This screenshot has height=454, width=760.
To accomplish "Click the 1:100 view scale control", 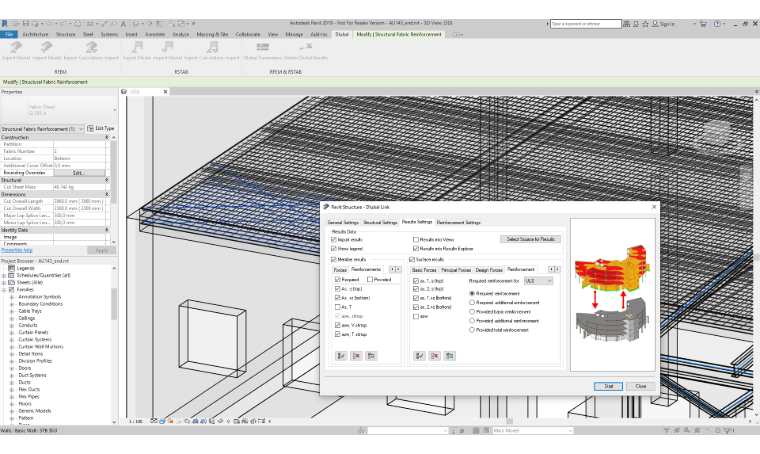I will point(136,422).
